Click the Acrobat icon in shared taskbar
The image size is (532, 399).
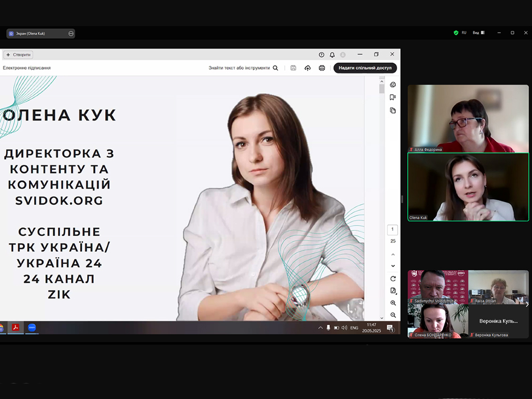[x=16, y=328]
